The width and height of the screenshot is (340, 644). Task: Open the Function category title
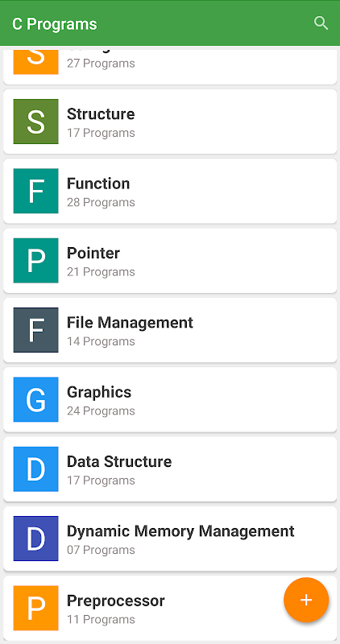[x=98, y=184]
